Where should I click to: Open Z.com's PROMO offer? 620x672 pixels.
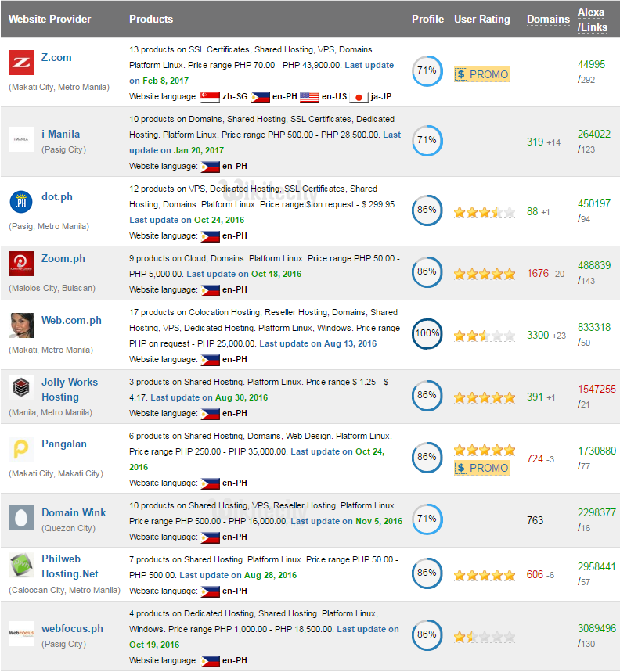click(481, 73)
